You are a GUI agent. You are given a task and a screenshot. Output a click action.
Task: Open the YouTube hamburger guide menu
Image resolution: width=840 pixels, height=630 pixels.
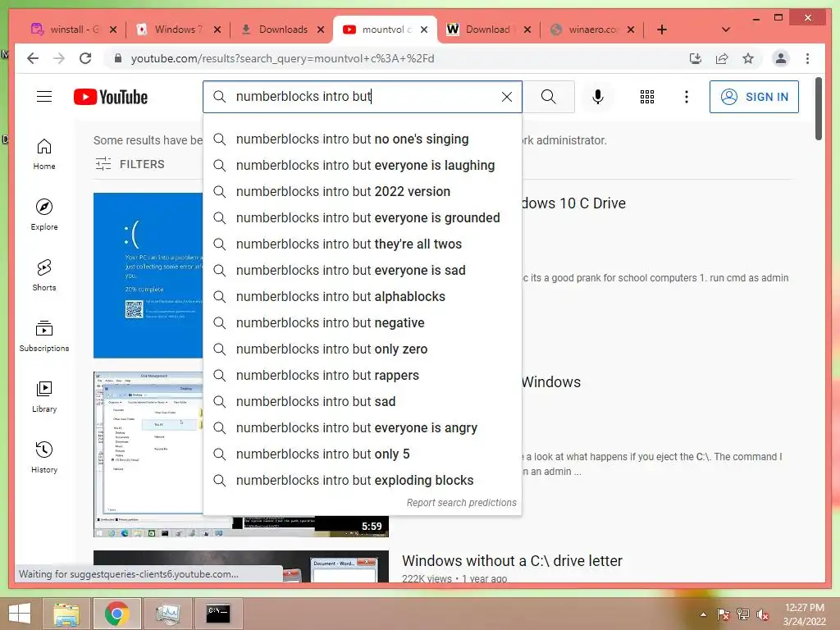pyautogui.click(x=44, y=97)
